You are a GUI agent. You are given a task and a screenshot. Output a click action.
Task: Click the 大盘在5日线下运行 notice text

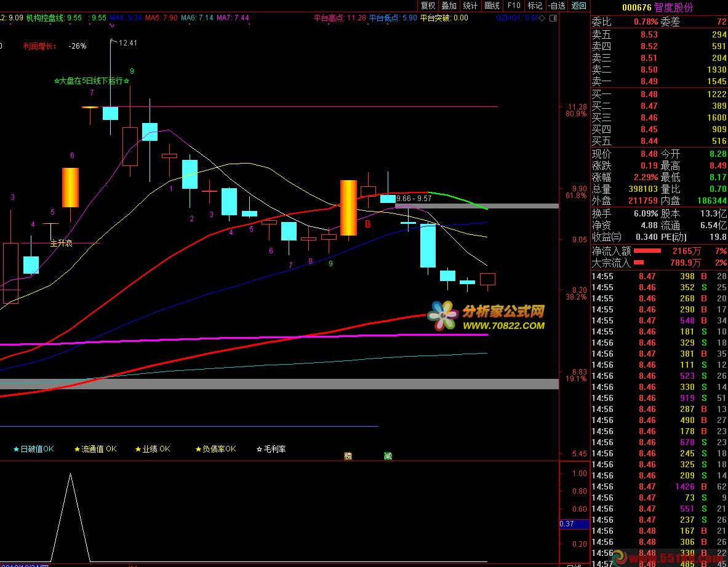[92, 81]
